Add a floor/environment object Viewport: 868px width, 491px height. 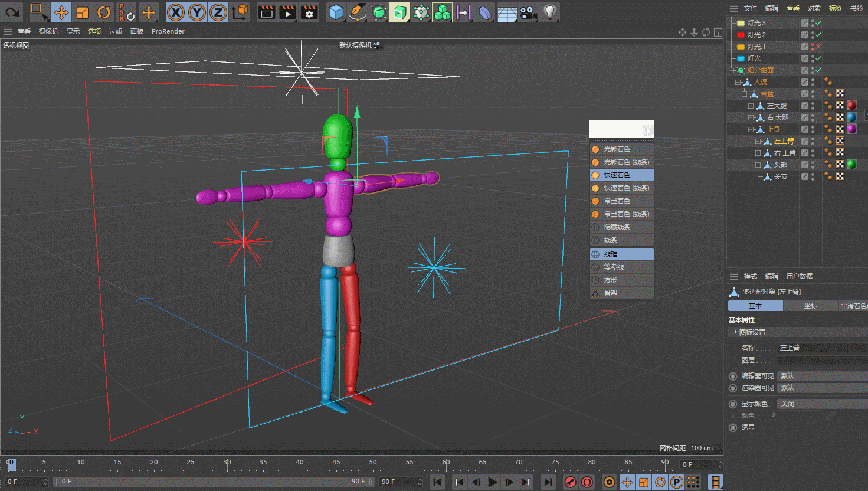[x=507, y=12]
